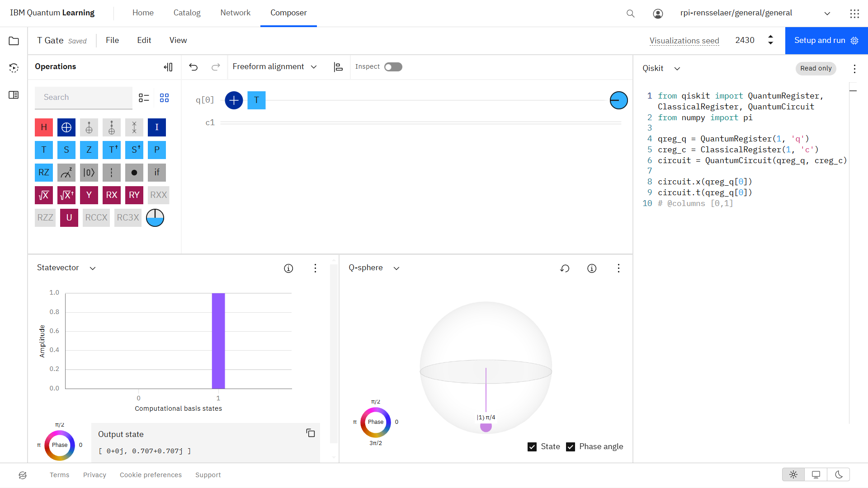The width and height of the screenshot is (868, 488).
Task: Collapse the Operations panel
Action: coord(168,67)
